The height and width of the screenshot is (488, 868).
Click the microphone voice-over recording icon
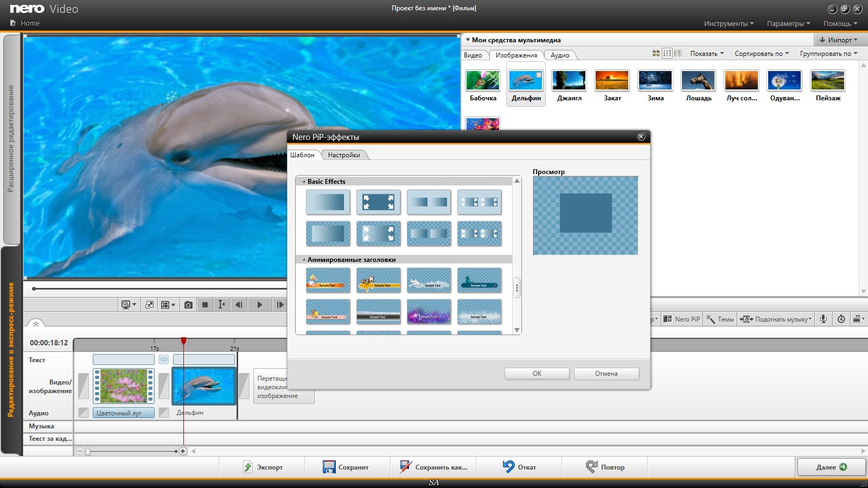[x=823, y=319]
